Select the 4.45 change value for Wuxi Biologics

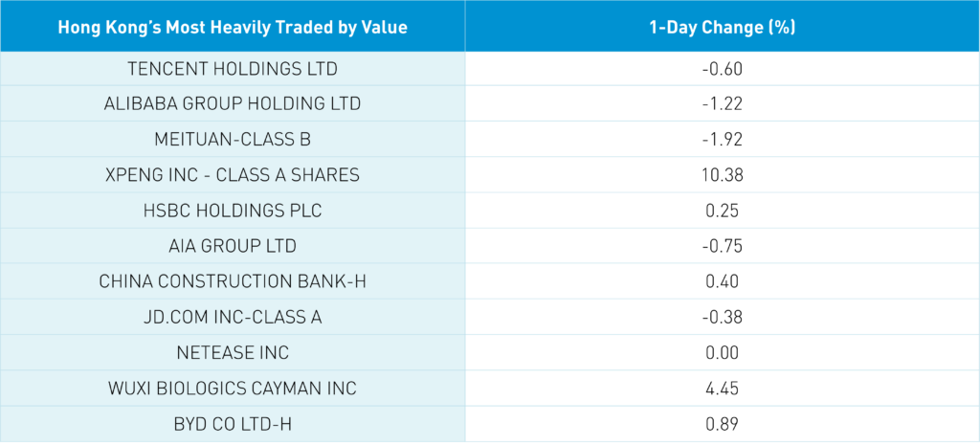coord(723,388)
